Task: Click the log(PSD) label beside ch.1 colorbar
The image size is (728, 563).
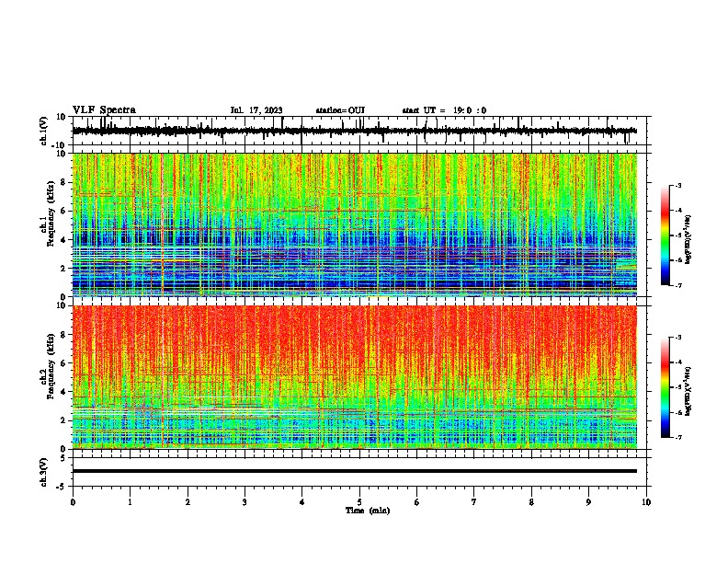Action: [x=688, y=240]
